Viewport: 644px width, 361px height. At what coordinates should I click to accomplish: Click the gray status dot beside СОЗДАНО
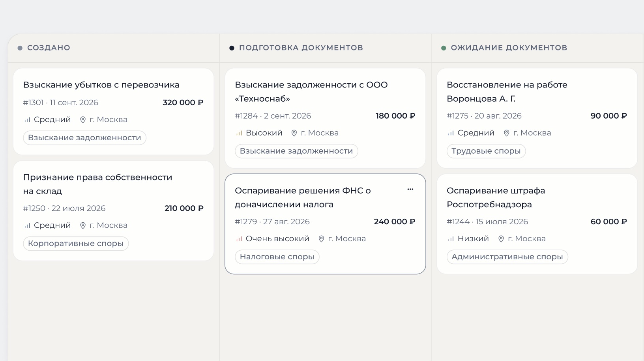click(x=20, y=48)
